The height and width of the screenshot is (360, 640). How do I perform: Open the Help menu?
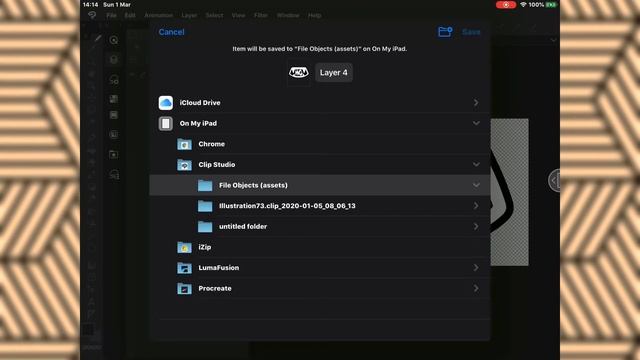[x=315, y=16]
